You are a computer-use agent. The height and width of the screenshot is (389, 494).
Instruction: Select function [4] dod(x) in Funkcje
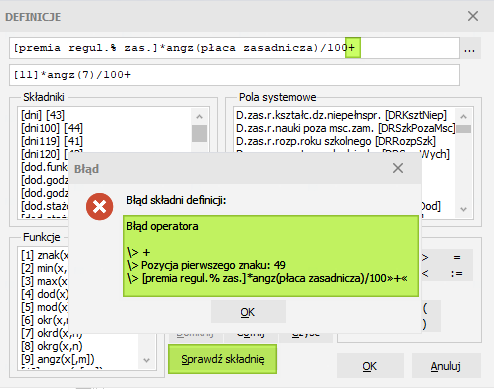coord(45,294)
